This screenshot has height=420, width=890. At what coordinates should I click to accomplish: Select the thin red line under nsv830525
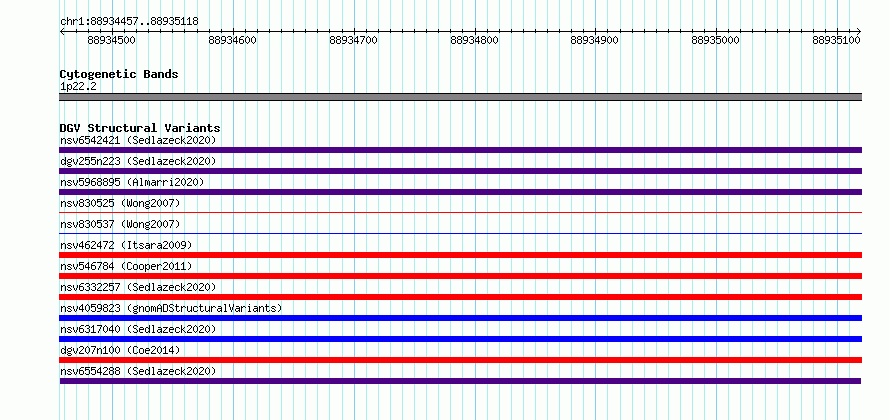click(x=461, y=213)
